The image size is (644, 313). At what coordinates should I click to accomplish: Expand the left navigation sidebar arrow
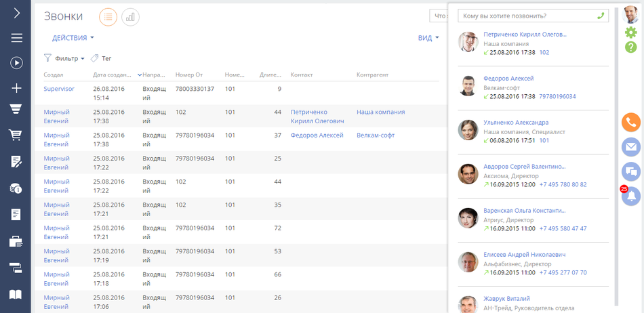[x=16, y=13]
